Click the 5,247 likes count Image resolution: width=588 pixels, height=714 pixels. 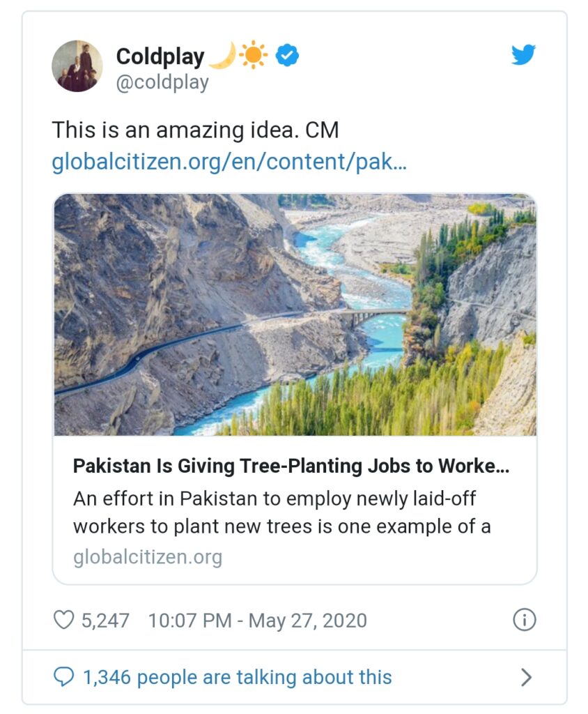point(105,620)
